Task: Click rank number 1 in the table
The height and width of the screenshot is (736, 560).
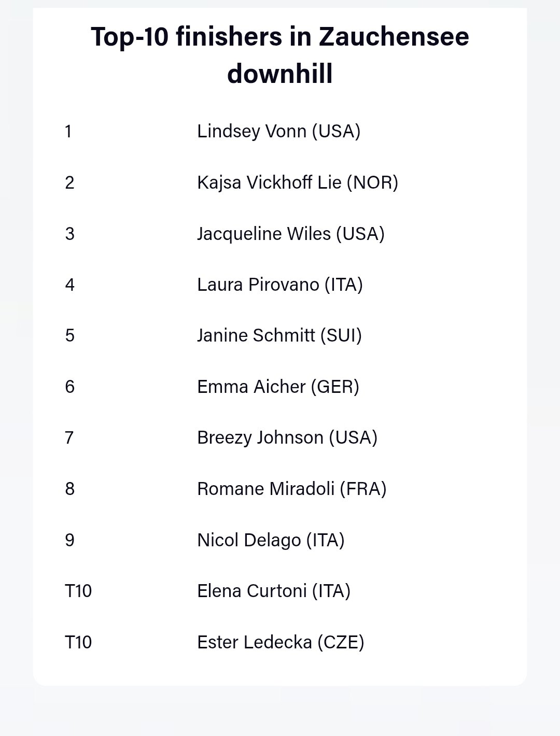Action: click(68, 131)
